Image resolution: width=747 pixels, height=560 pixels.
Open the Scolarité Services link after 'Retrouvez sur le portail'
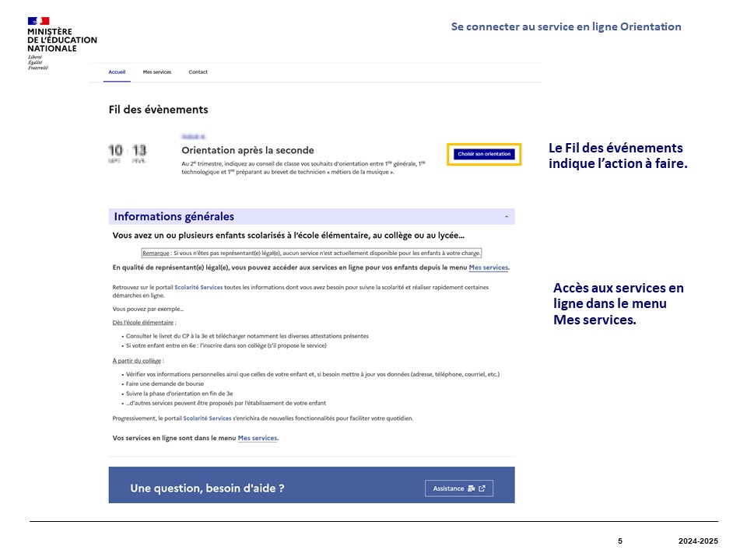[x=198, y=288]
